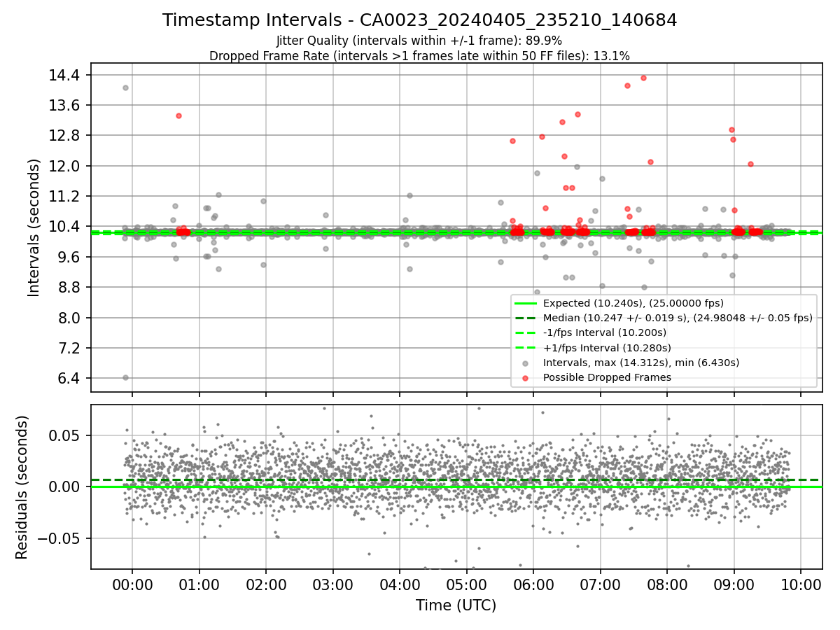Click the y-axis tick label "10.4"

(64, 227)
